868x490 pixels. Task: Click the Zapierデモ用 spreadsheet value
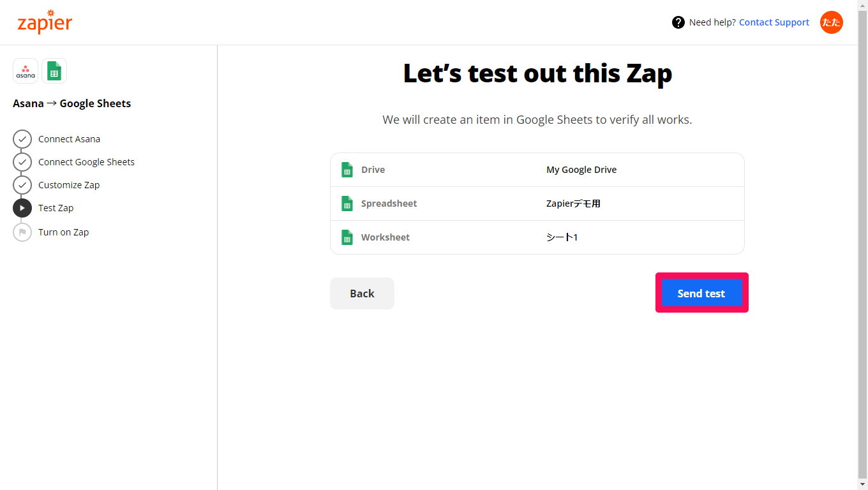[x=573, y=204]
